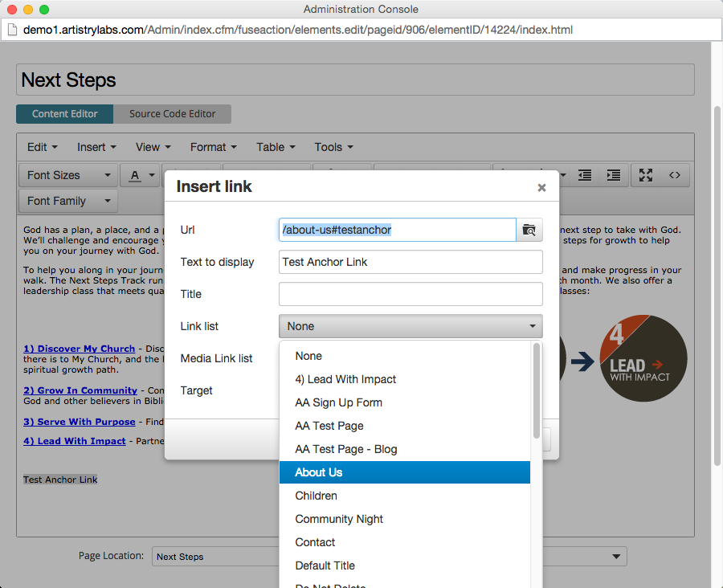Click the URL browse icon

coord(529,230)
